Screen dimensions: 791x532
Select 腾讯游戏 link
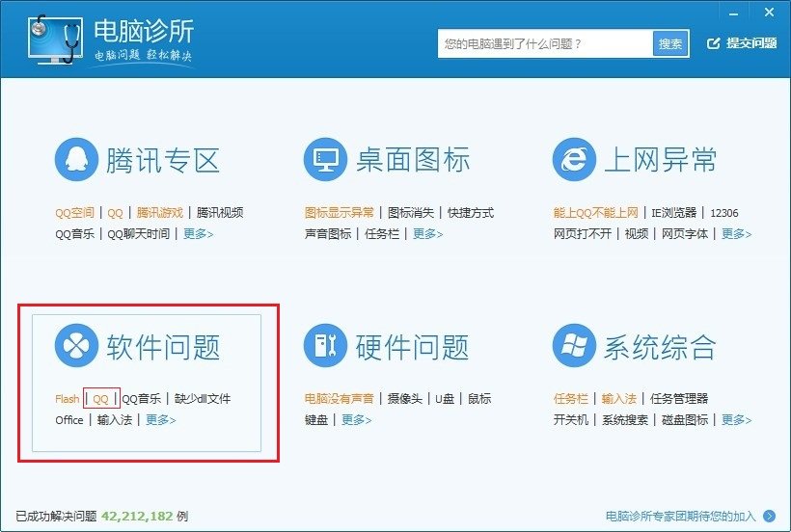point(159,213)
